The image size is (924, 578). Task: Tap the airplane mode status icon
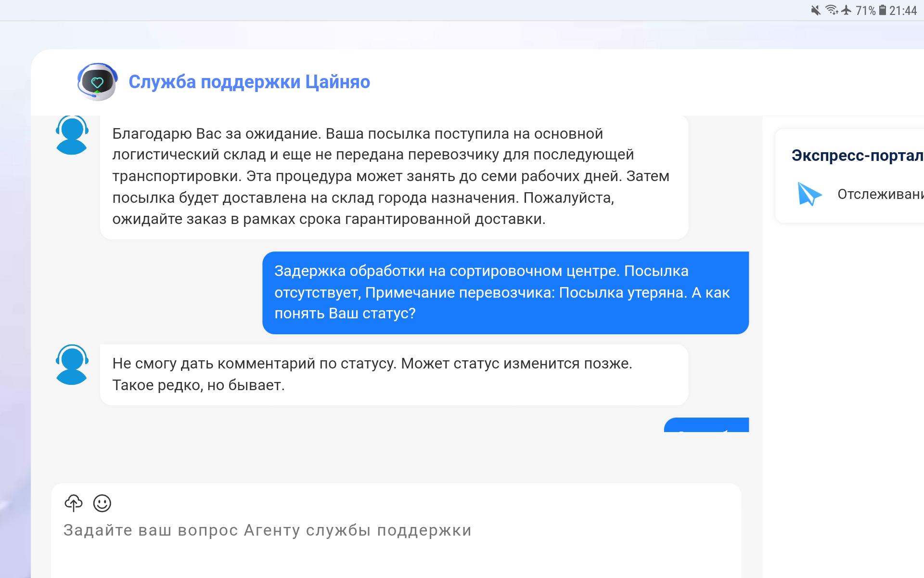tap(847, 10)
